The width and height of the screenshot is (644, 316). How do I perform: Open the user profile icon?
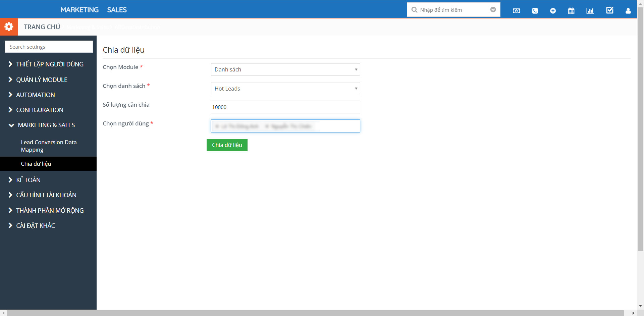click(x=628, y=11)
